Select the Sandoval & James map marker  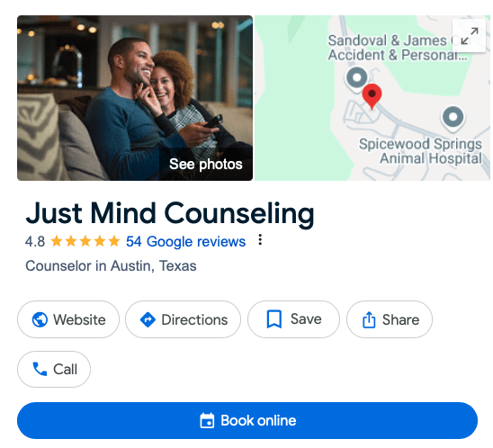coord(356,78)
